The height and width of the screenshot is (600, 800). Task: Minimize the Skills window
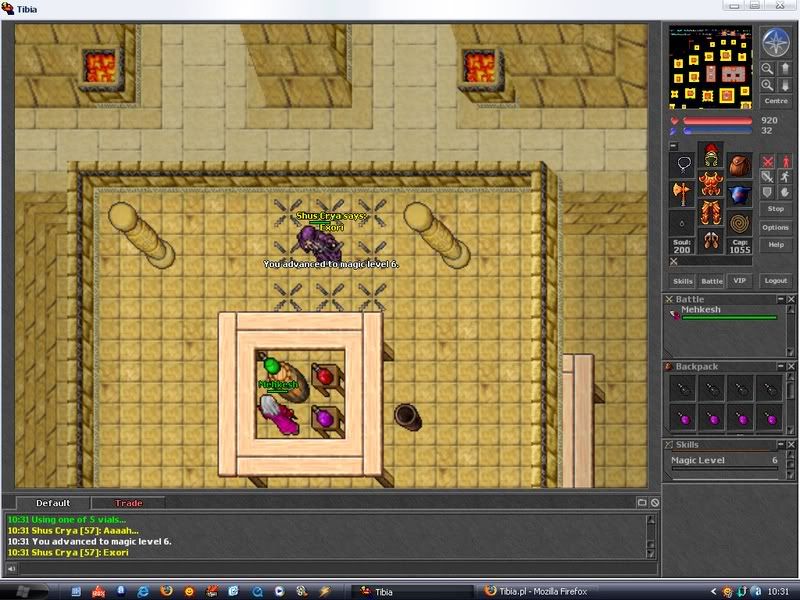(x=781, y=444)
